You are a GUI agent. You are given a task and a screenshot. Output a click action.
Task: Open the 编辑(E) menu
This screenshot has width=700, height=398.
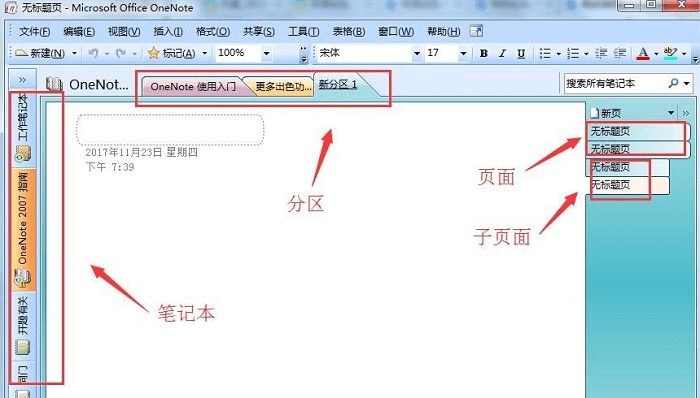pyautogui.click(x=79, y=32)
